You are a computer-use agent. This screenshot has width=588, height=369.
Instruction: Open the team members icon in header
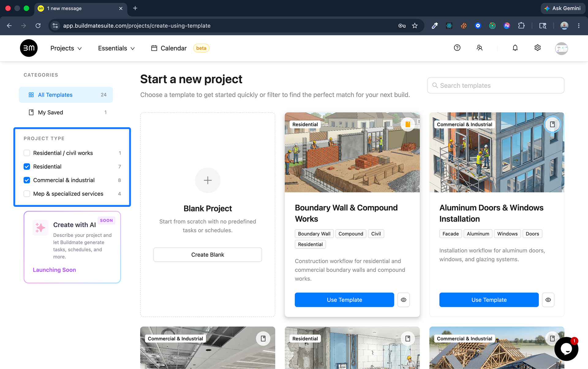click(480, 48)
